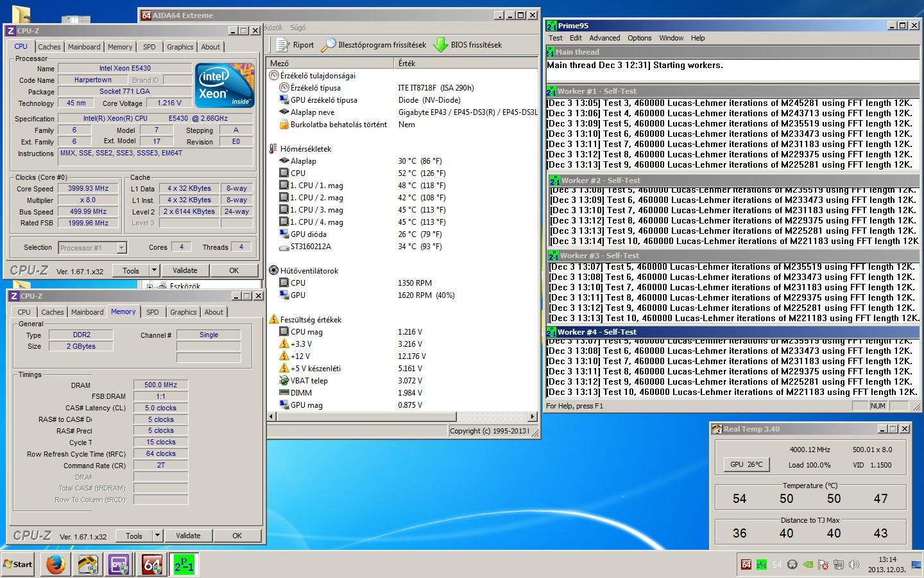Click the desktop folder icon behind CPU-Z
Screen dimensions: 924x578
point(21,14)
